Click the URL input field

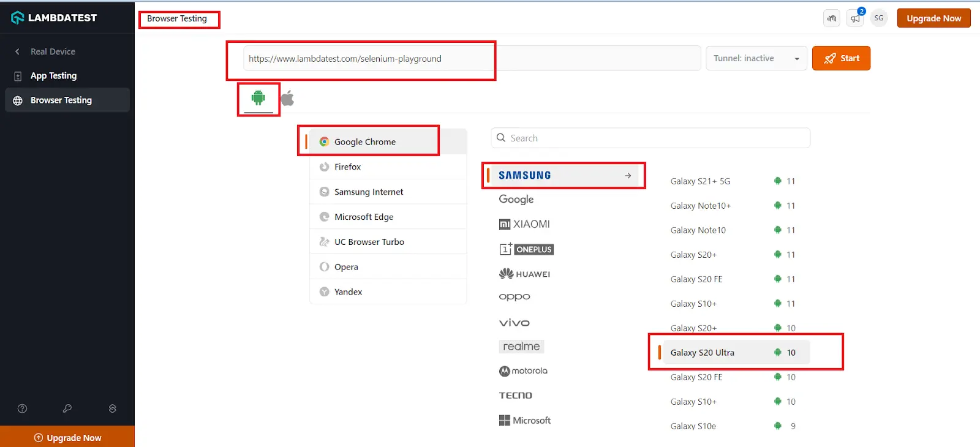pos(472,58)
